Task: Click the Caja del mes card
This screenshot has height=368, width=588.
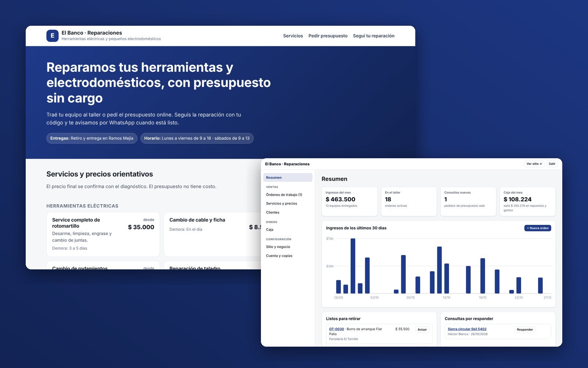Action: [527, 201]
